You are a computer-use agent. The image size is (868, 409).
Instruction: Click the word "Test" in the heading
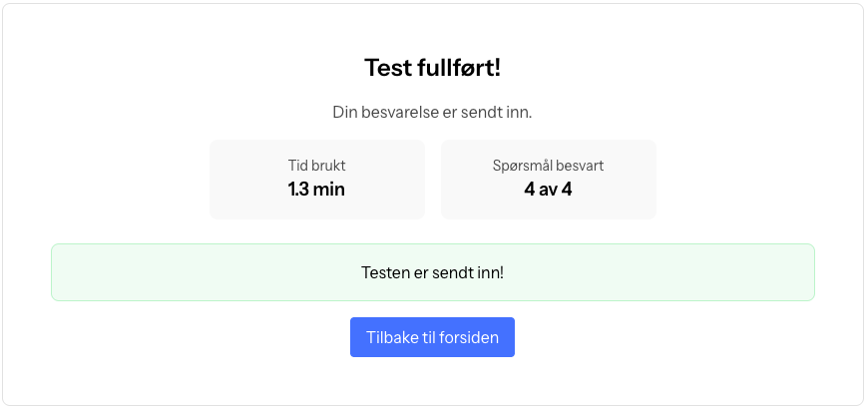coord(386,68)
